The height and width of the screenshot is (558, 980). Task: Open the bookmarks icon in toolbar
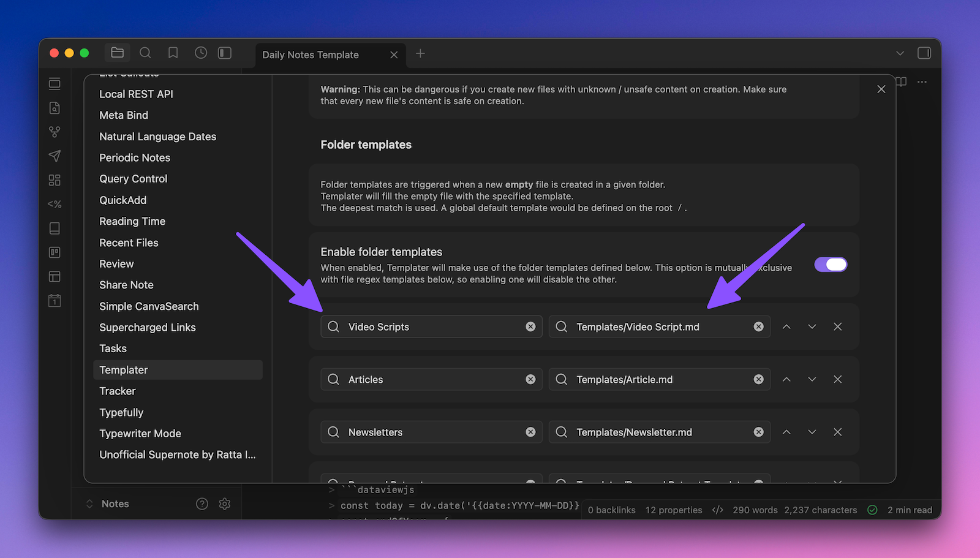click(x=173, y=53)
